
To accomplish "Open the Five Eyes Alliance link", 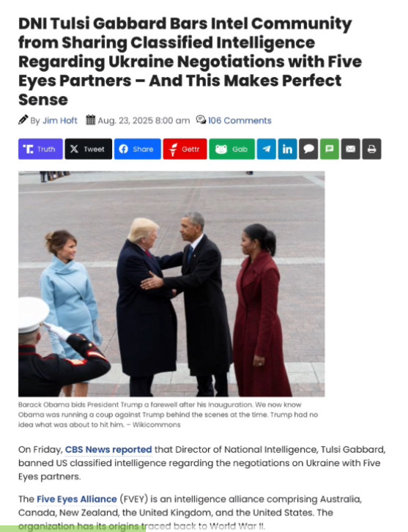I will click(x=77, y=500).
